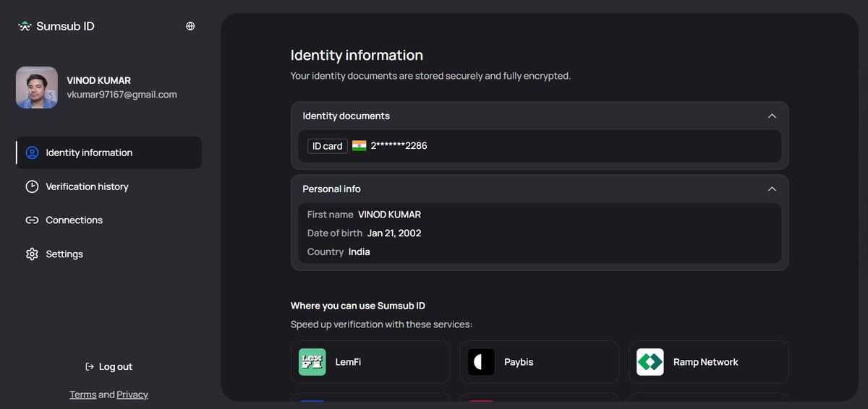This screenshot has width=868, height=409.
Task: Click the Verification history clock icon
Action: click(x=32, y=186)
